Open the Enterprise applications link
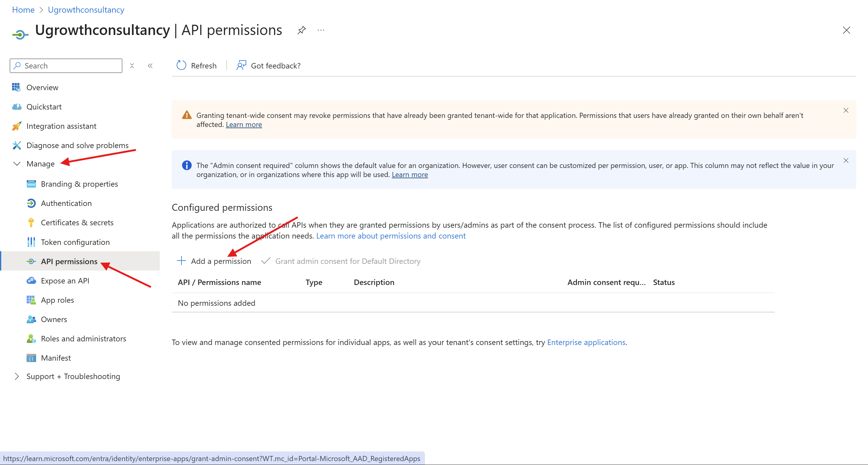The height and width of the screenshot is (465, 868). tap(586, 342)
